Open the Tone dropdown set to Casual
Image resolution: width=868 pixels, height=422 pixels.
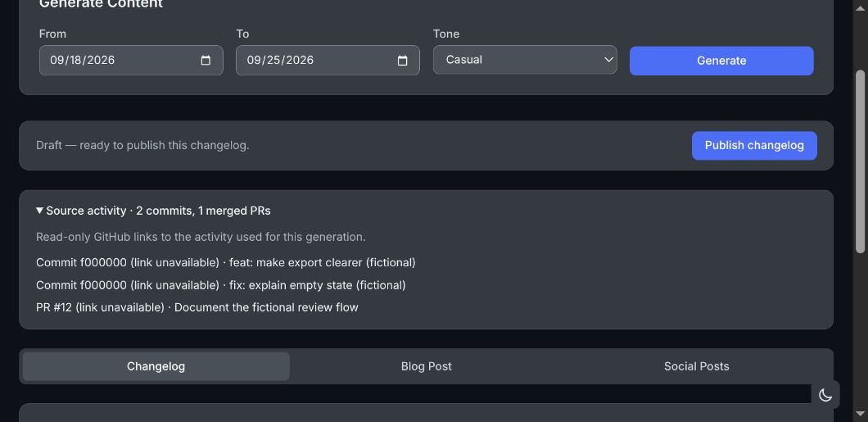click(525, 60)
